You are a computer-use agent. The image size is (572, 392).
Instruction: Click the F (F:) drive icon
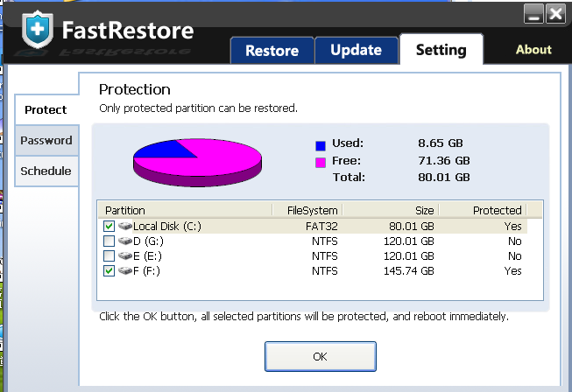click(124, 271)
